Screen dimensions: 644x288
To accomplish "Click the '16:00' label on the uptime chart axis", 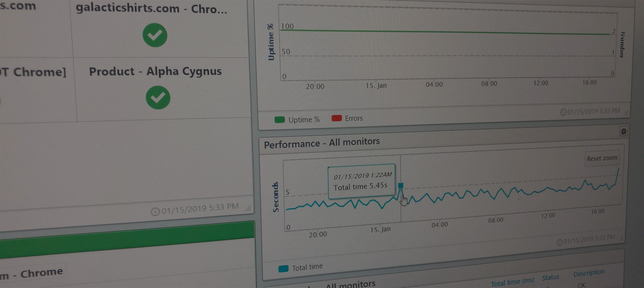I will tap(589, 83).
